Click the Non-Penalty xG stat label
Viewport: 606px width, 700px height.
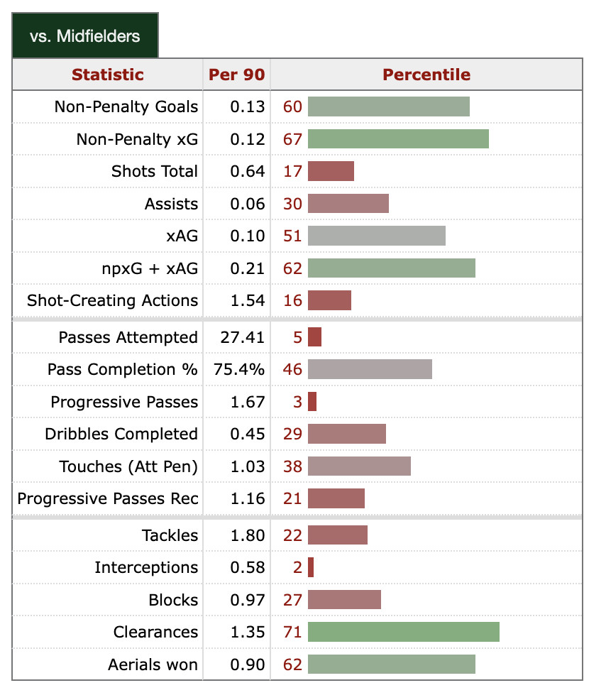(x=137, y=140)
